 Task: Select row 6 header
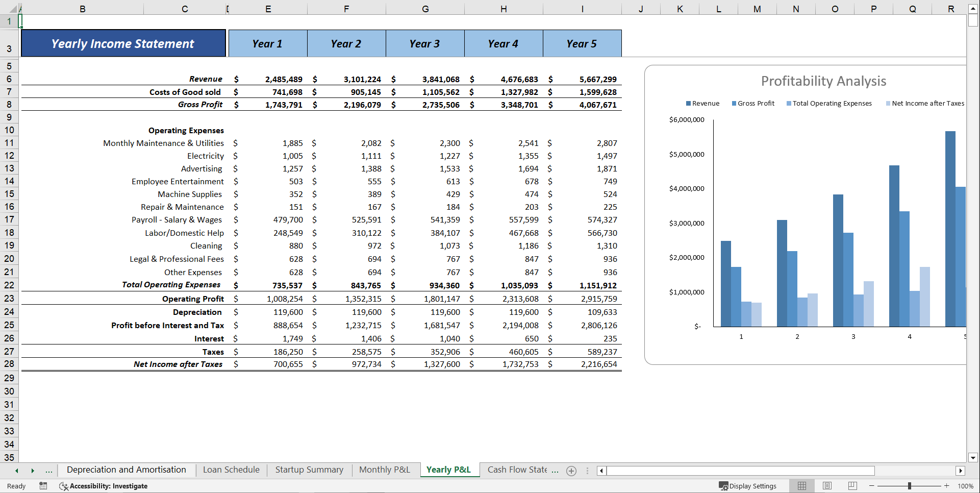9,79
